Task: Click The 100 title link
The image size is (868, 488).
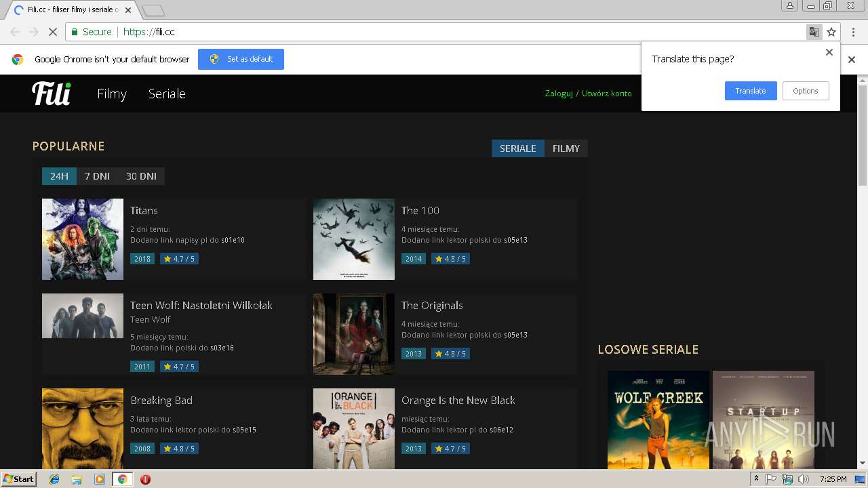Action: 420,211
